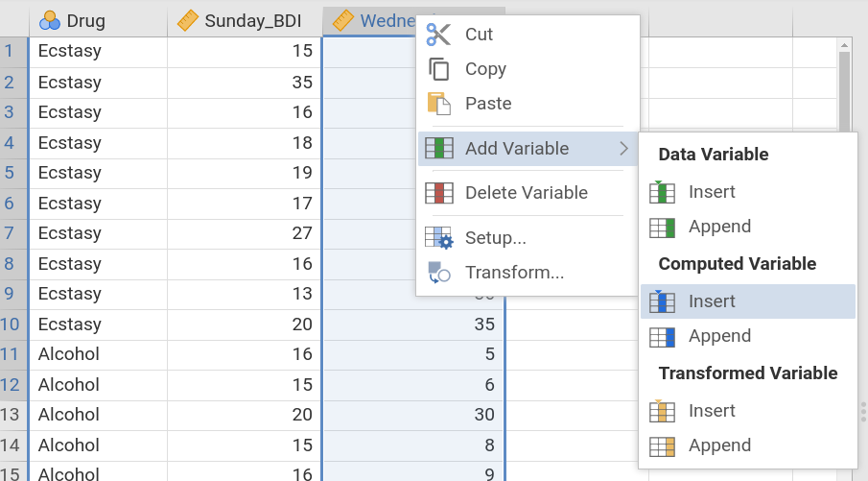Image resolution: width=868 pixels, height=481 pixels.
Task: Click the Setup gear grid icon
Action: click(439, 238)
